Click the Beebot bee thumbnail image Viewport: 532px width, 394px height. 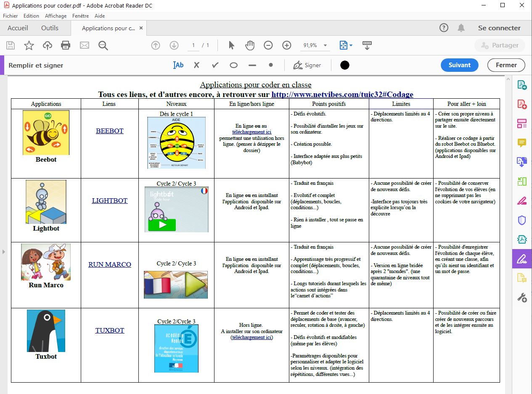[x=46, y=133]
